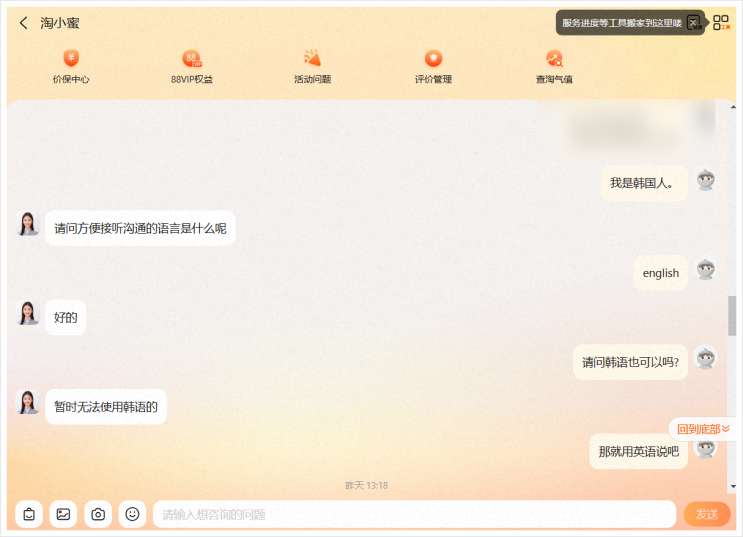Go back using the arrow beside 淘小蜜
Image resolution: width=743 pixels, height=537 pixels.
click(24, 23)
